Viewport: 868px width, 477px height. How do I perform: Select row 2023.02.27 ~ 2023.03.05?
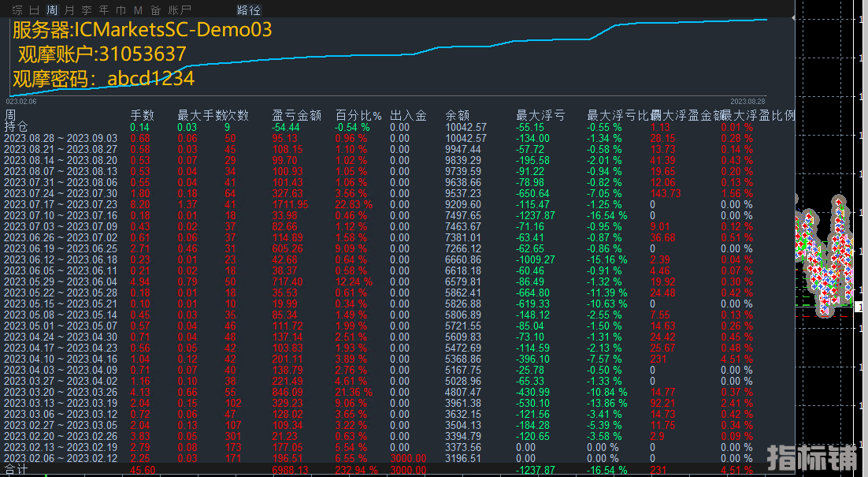pyautogui.click(x=61, y=426)
